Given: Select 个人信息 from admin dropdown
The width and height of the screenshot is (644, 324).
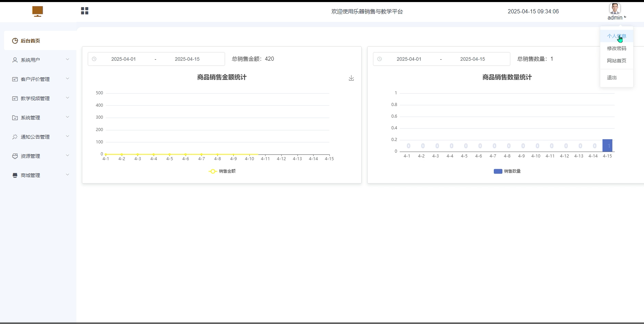Looking at the screenshot, I should click(x=616, y=36).
